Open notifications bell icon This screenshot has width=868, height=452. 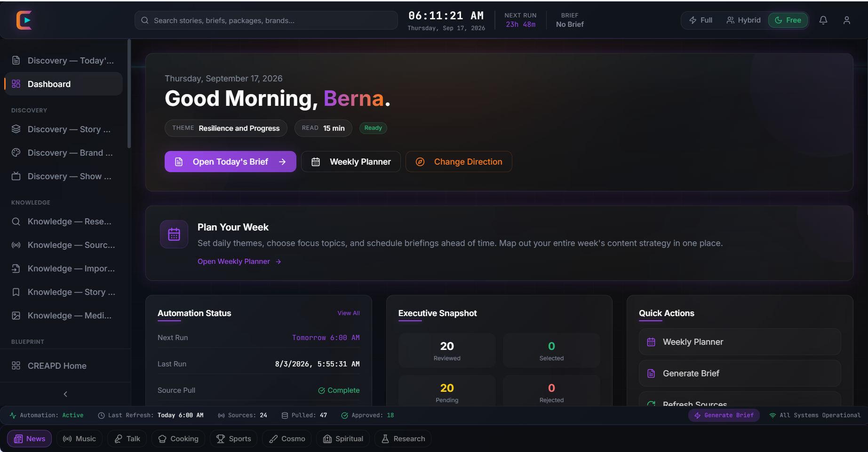(823, 20)
